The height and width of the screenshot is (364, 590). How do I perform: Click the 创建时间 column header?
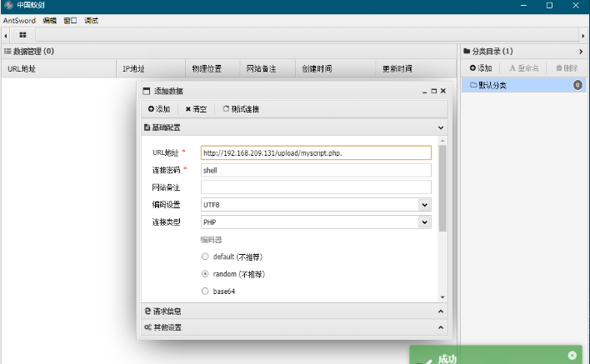(336, 69)
